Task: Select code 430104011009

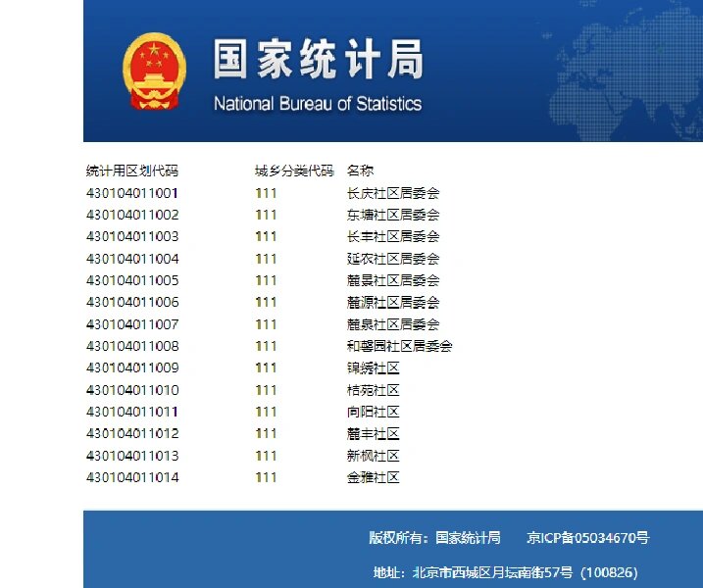Action: point(132,367)
